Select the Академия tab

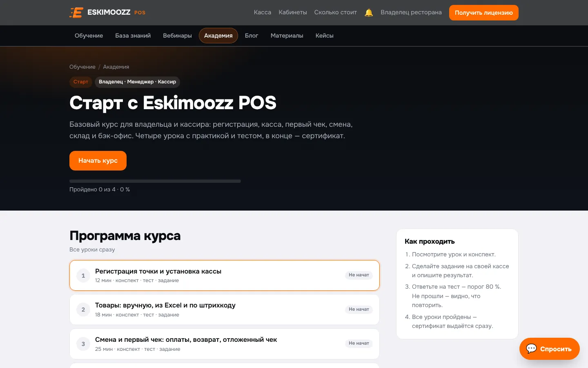tap(218, 36)
